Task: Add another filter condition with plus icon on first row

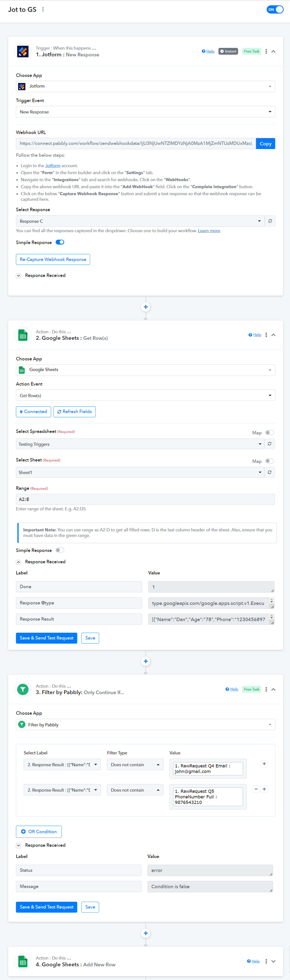Action: [x=264, y=764]
